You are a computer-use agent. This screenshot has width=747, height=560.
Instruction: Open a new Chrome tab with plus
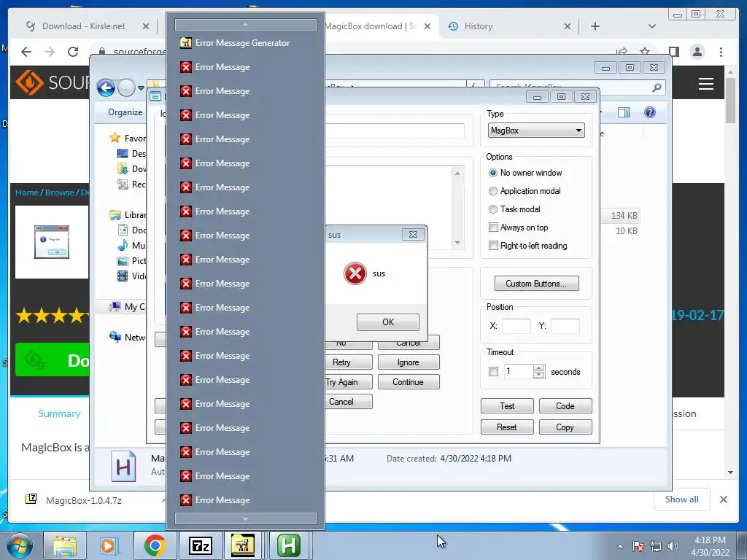tap(595, 26)
